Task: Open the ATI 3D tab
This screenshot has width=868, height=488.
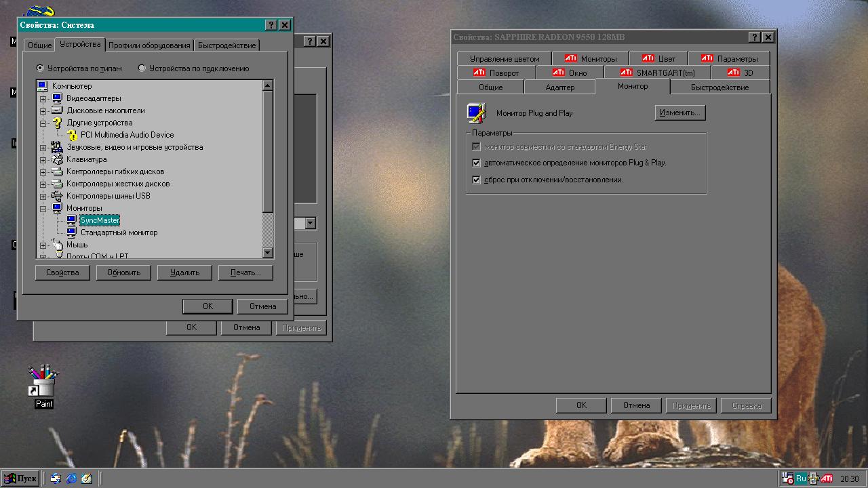Action: coord(741,73)
